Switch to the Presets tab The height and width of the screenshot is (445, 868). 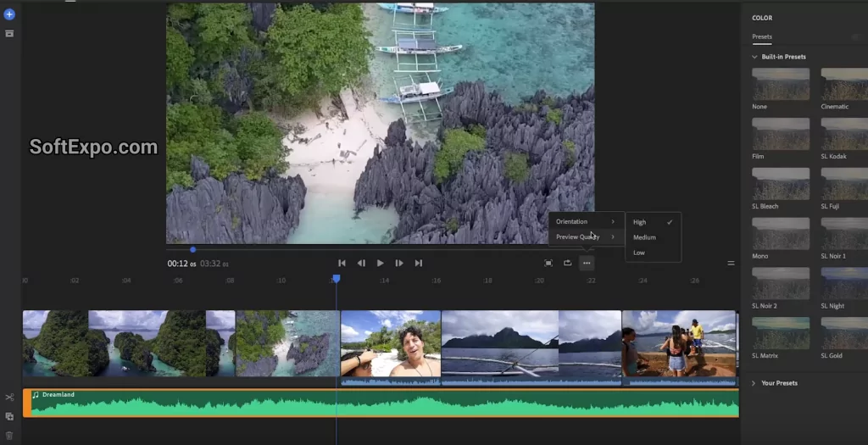coord(762,36)
